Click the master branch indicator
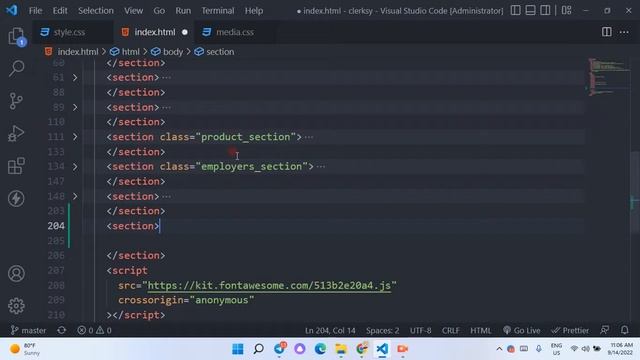 coord(28,330)
